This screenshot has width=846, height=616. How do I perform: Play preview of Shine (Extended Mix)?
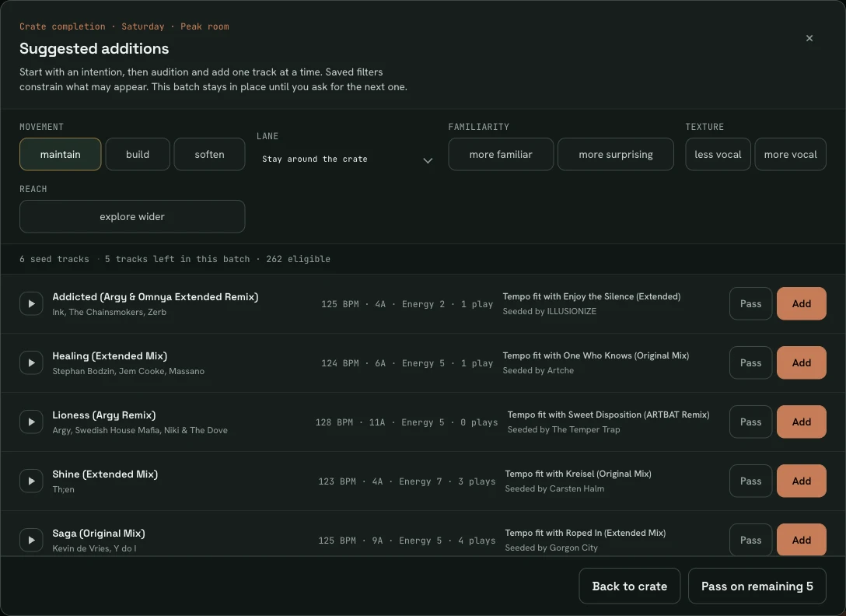pyautogui.click(x=31, y=481)
